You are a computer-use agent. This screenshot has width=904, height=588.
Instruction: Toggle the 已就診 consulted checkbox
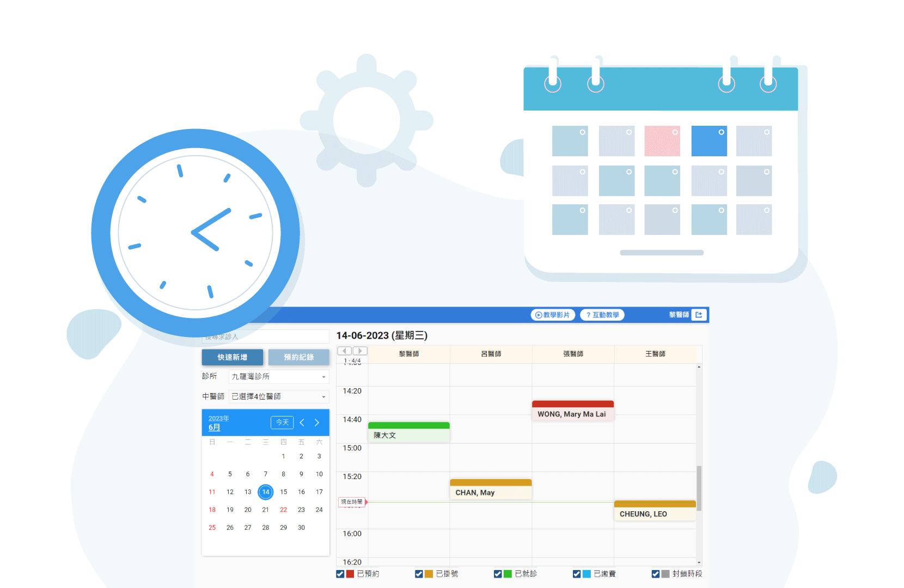point(498,574)
